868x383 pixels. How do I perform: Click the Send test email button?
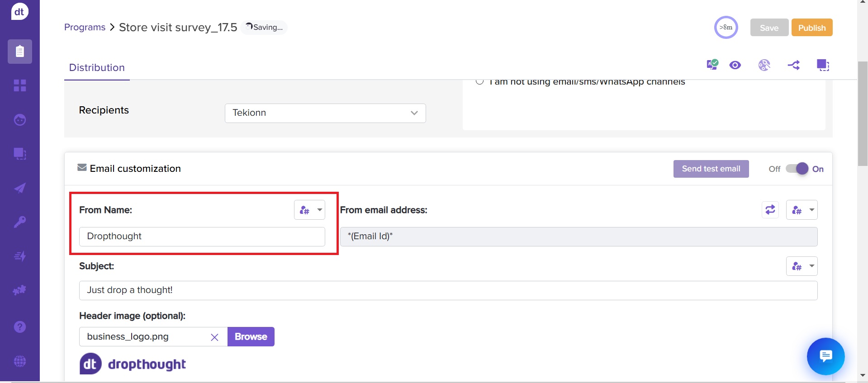(x=711, y=169)
